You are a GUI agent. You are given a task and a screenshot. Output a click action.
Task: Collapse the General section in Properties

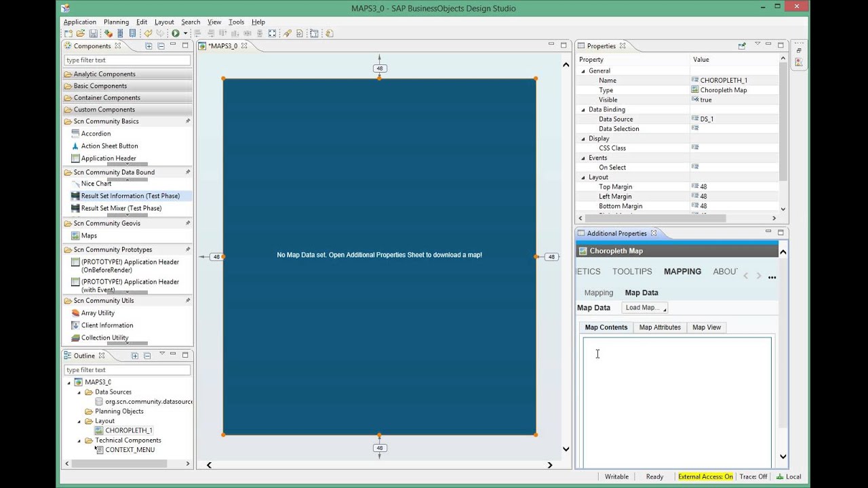click(583, 70)
